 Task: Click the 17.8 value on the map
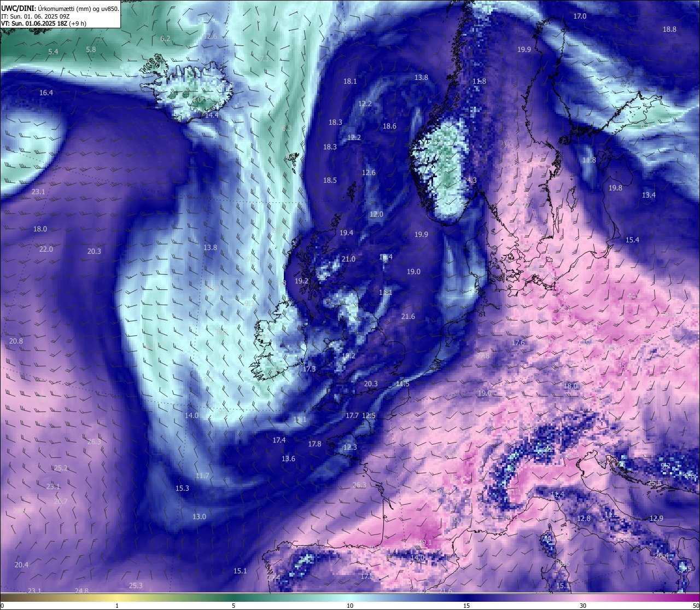pyautogui.click(x=314, y=444)
